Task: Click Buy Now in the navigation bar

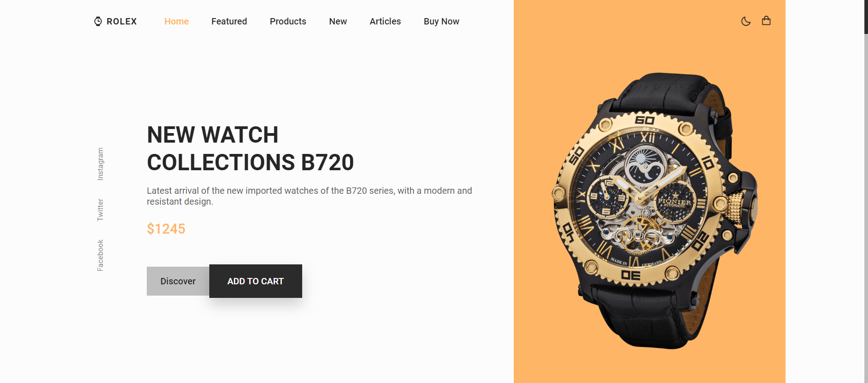Action: click(441, 21)
